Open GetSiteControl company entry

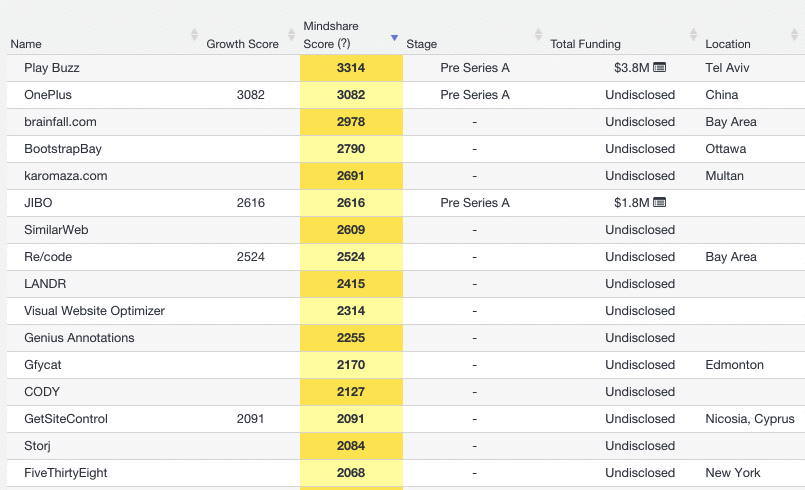point(66,419)
